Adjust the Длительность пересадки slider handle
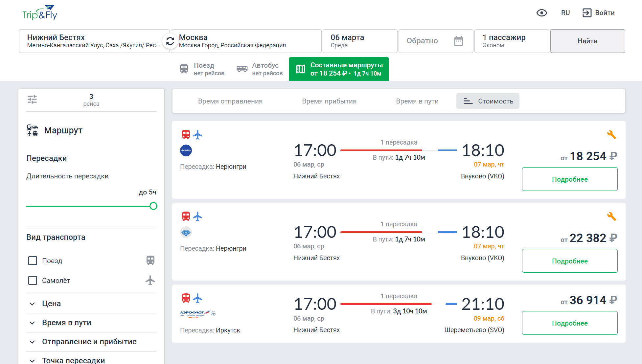Image resolution: width=642 pixels, height=364 pixels. (x=153, y=206)
